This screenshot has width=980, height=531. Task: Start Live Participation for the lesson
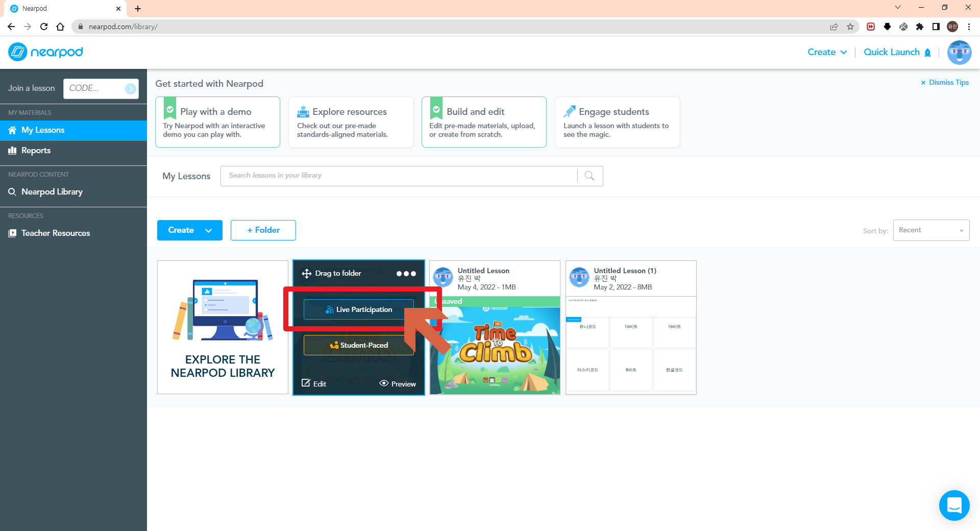[x=359, y=309]
